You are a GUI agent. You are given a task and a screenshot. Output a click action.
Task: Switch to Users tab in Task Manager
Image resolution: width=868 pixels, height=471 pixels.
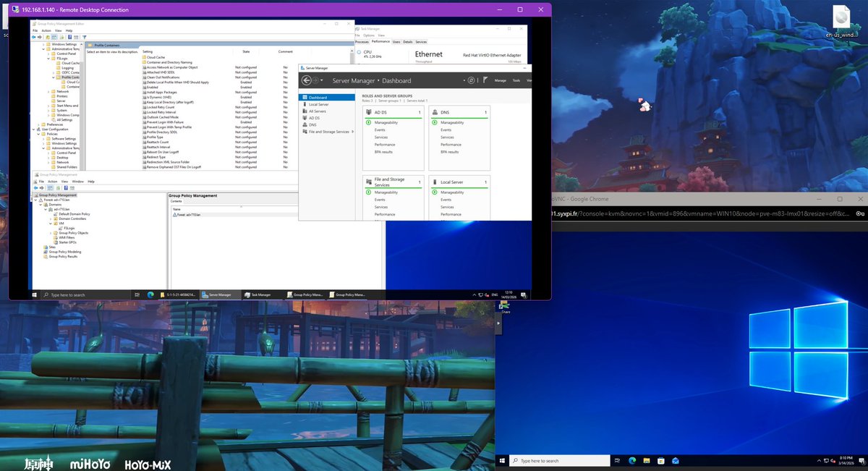pos(396,42)
